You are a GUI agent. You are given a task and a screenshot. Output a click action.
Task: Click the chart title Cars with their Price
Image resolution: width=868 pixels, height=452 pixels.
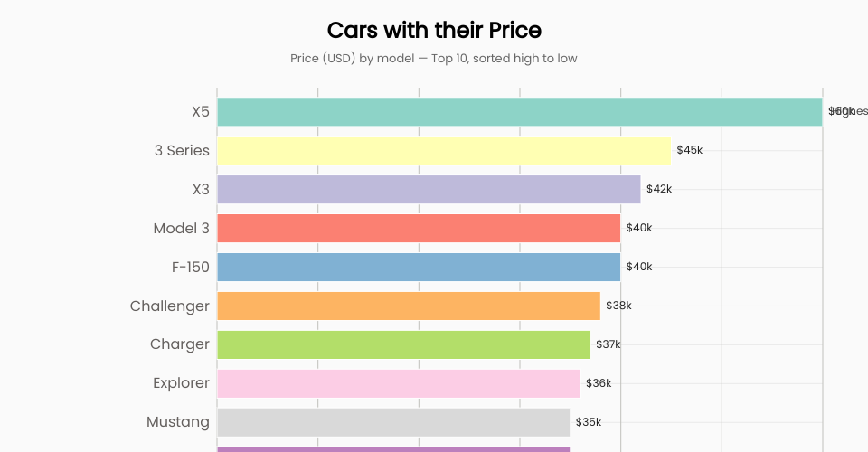(434, 30)
